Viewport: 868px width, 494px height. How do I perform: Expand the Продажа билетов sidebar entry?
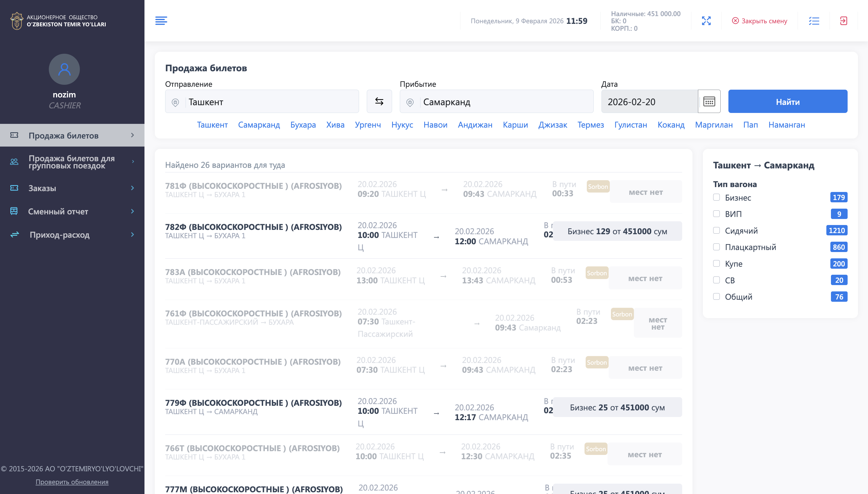(x=133, y=135)
